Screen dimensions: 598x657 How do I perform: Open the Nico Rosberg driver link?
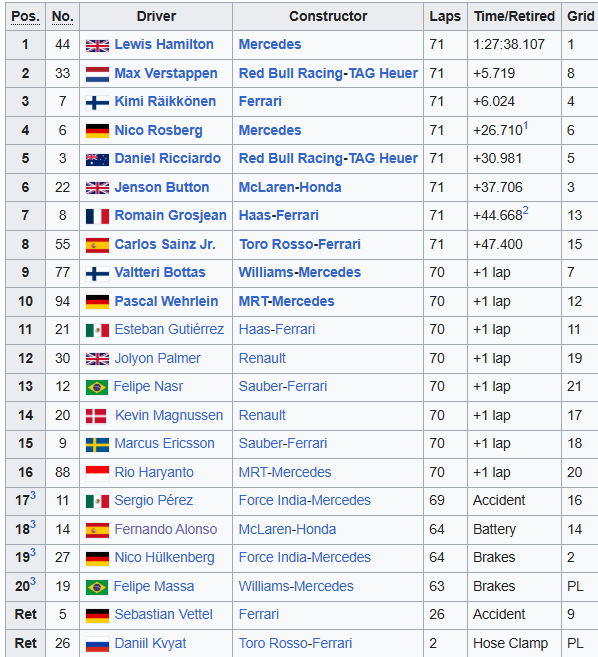[x=158, y=130]
